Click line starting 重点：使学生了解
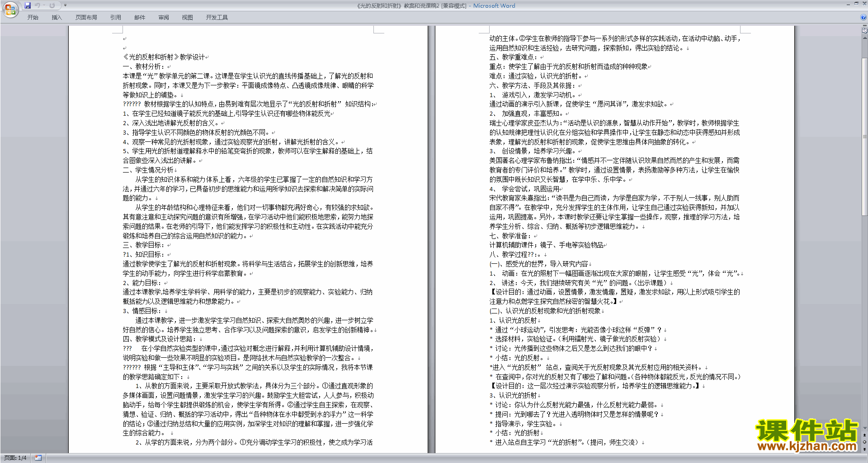The height and width of the screenshot is (463, 868). tap(568, 66)
